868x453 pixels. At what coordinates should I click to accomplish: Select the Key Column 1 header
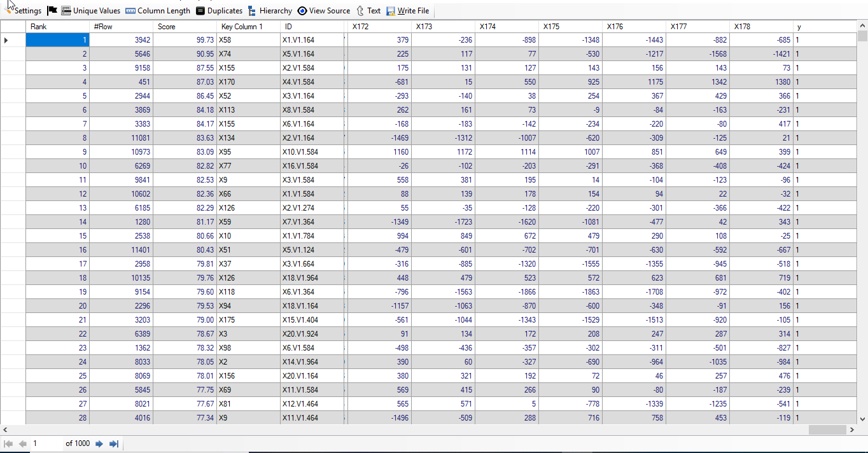[248, 27]
